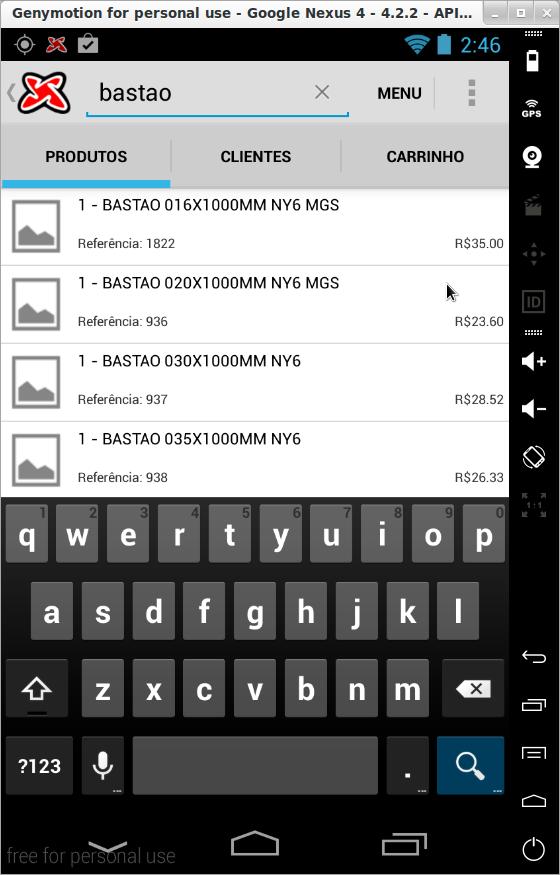Image resolution: width=560 pixels, height=875 pixels.
Task: Tap the q key
Action: tap(26, 534)
